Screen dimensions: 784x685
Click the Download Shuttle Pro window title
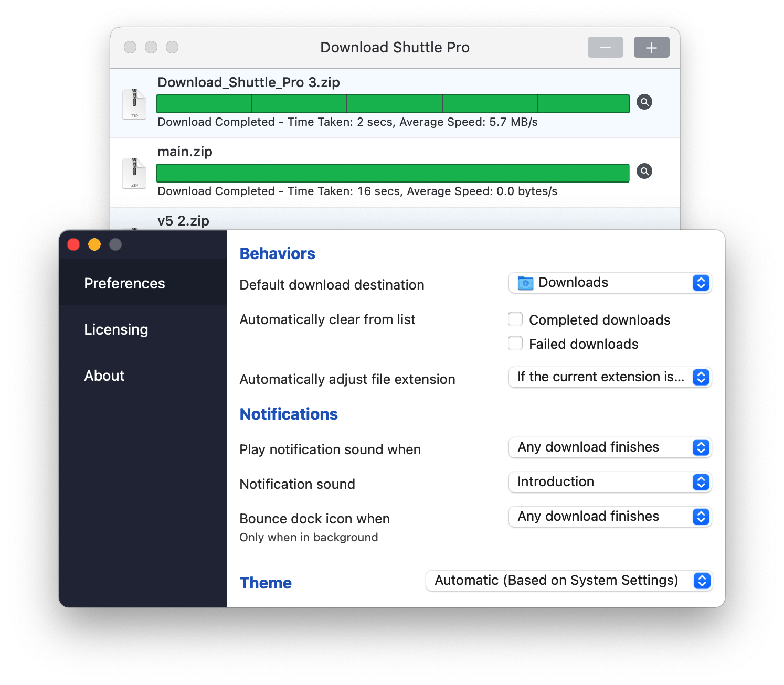[x=395, y=47]
